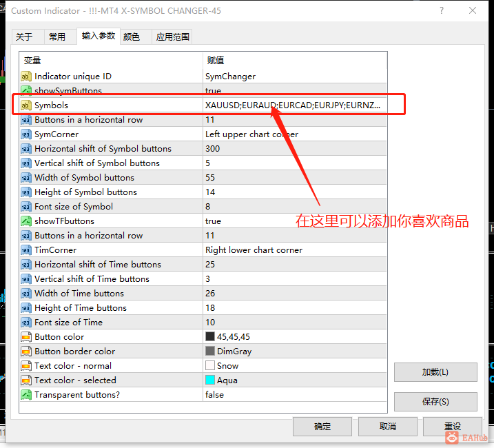Click the integer icon beside Height of Symbol buttons
The image size is (494, 448).
26,192
